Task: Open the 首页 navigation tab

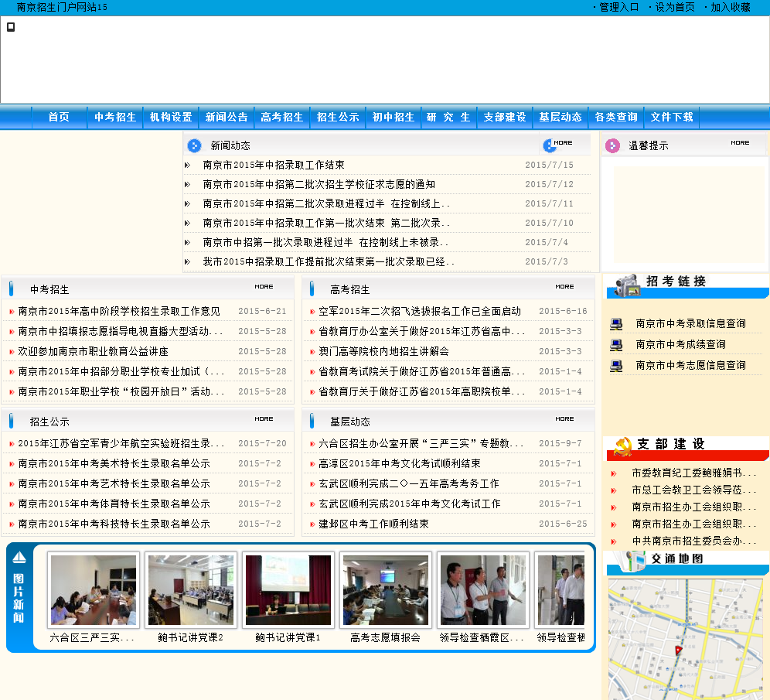Action: [x=59, y=117]
